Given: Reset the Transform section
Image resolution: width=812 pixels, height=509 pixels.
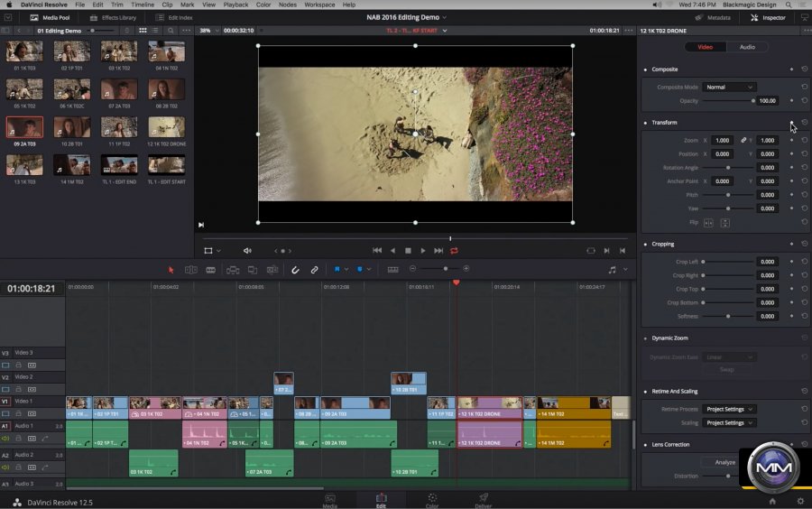Looking at the screenshot, I should pyautogui.click(x=804, y=123).
